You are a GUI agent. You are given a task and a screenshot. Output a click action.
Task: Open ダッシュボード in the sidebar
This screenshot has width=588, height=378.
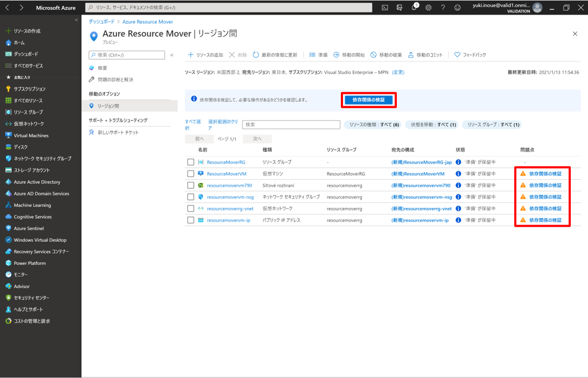pos(22,54)
